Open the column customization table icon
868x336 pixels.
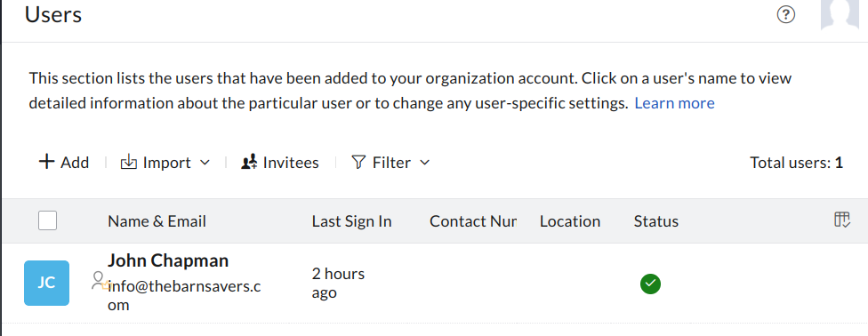coord(841,220)
